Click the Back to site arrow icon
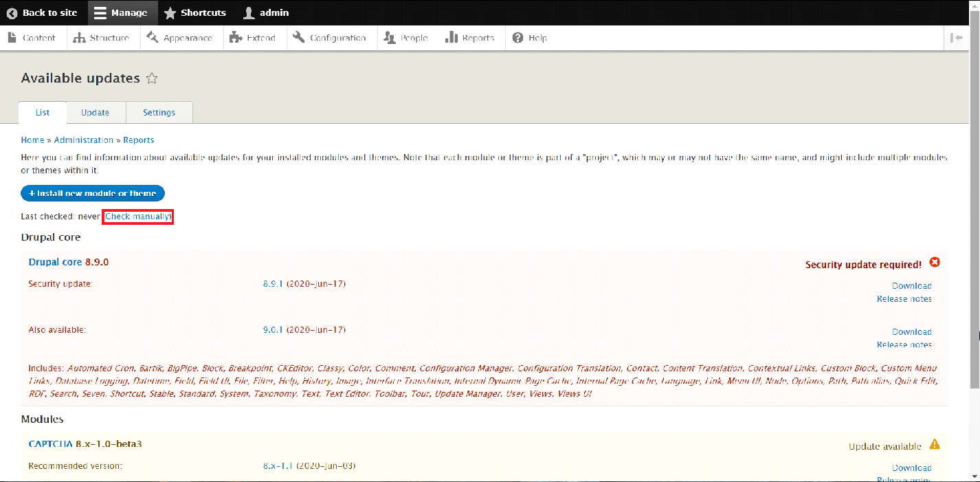Image resolution: width=980 pixels, height=482 pixels. [x=12, y=13]
